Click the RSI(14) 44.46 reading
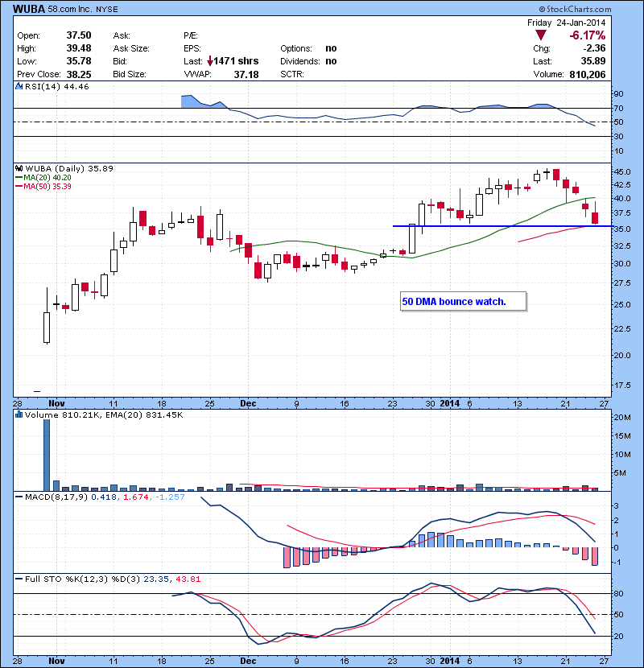This screenshot has height=668, width=644. 57,86
